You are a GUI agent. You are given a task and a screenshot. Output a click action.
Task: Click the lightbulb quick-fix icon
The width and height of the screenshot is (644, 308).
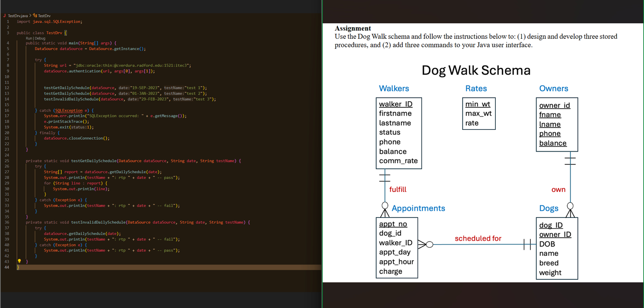(19, 261)
